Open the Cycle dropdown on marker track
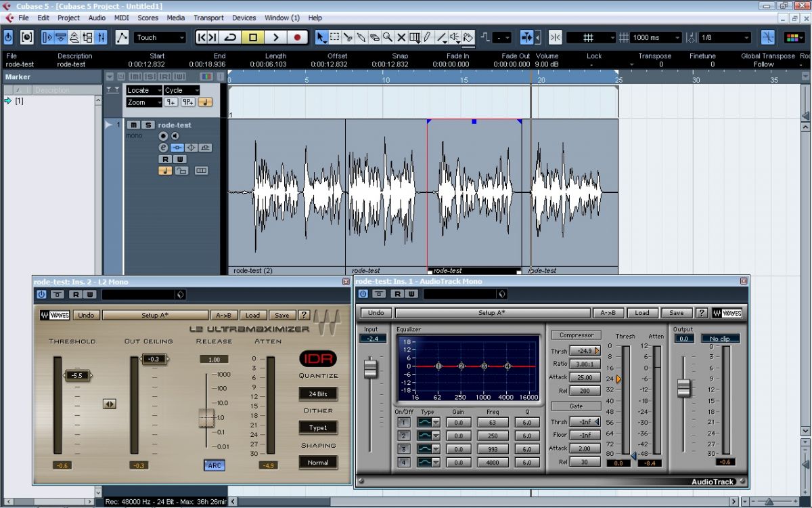 (x=182, y=90)
